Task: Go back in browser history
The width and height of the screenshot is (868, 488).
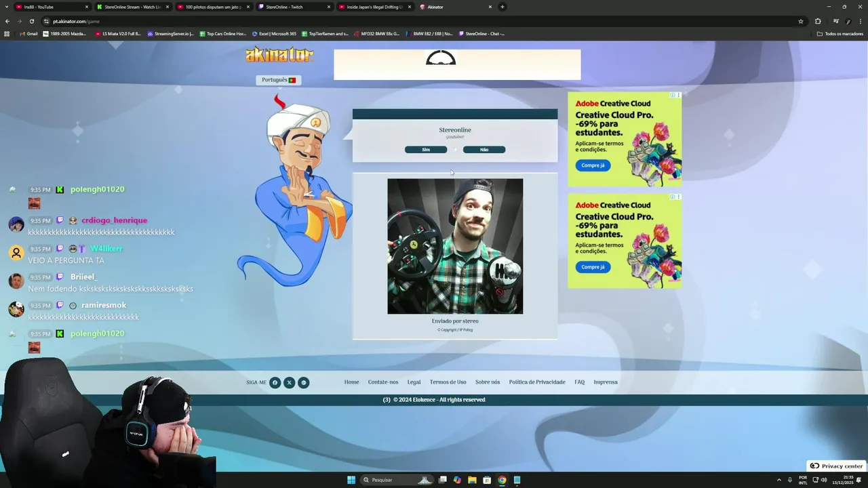Action: [7, 21]
